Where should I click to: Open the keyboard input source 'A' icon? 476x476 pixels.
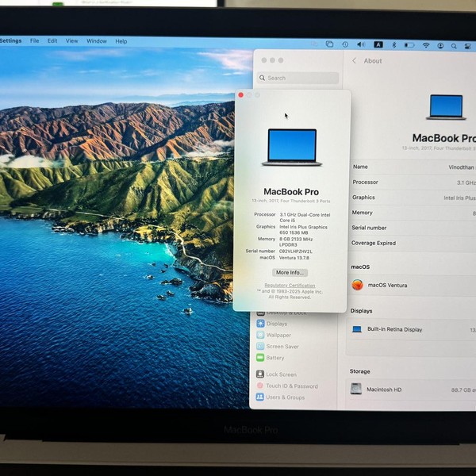(x=378, y=45)
